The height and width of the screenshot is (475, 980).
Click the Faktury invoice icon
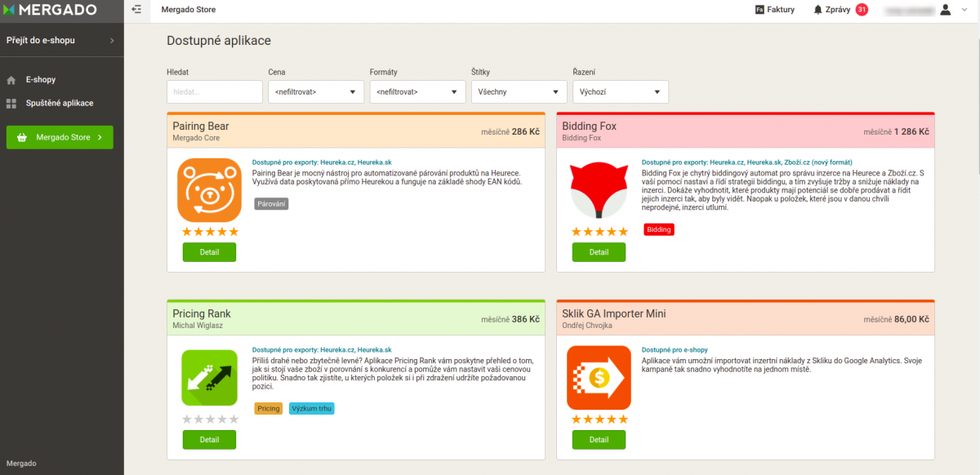click(759, 10)
